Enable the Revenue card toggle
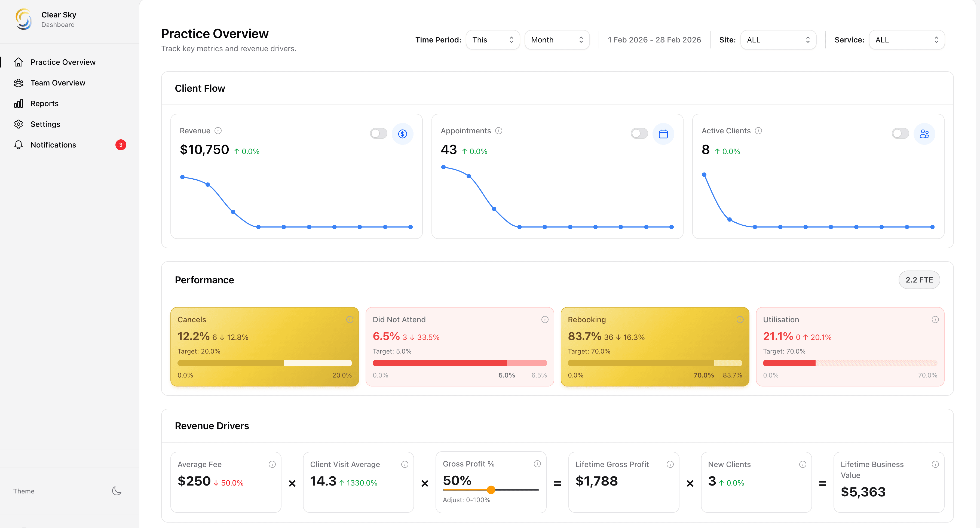Image resolution: width=980 pixels, height=528 pixels. [378, 134]
